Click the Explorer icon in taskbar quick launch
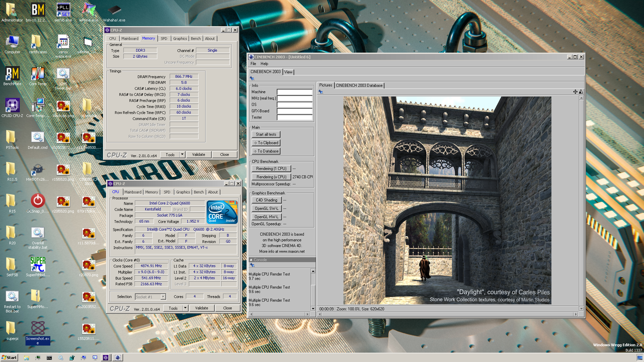Viewport: 644px width, 362px height. (26, 358)
